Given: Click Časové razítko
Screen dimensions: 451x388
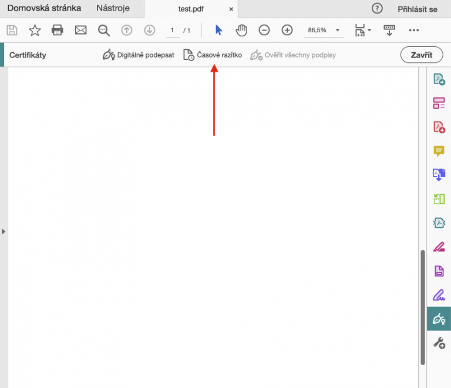Looking at the screenshot, I should coord(213,55).
